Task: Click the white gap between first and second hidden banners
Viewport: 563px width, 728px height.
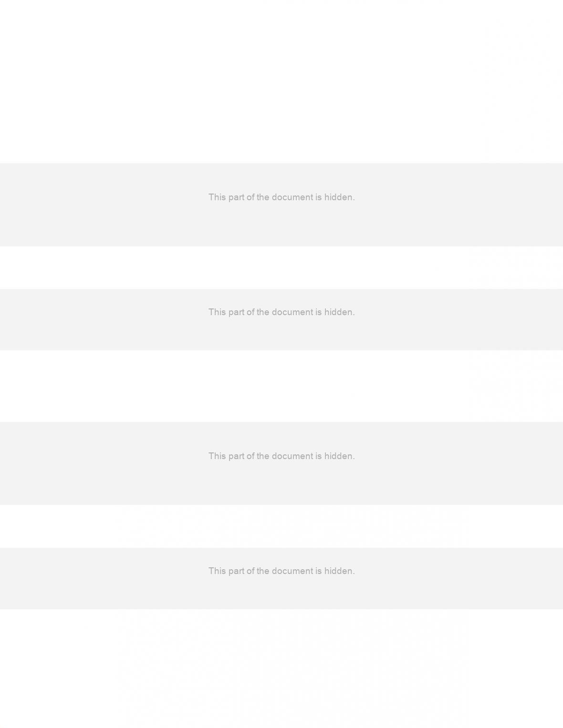Action: pyautogui.click(x=281, y=267)
